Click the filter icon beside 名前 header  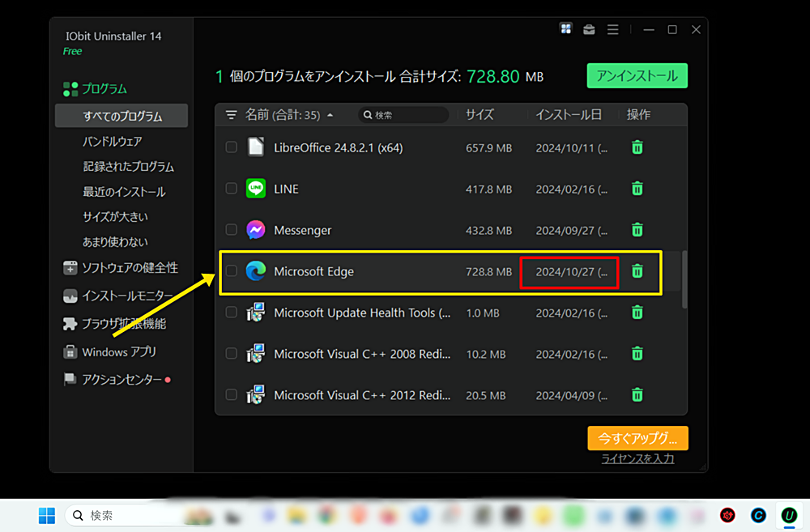tap(232, 115)
